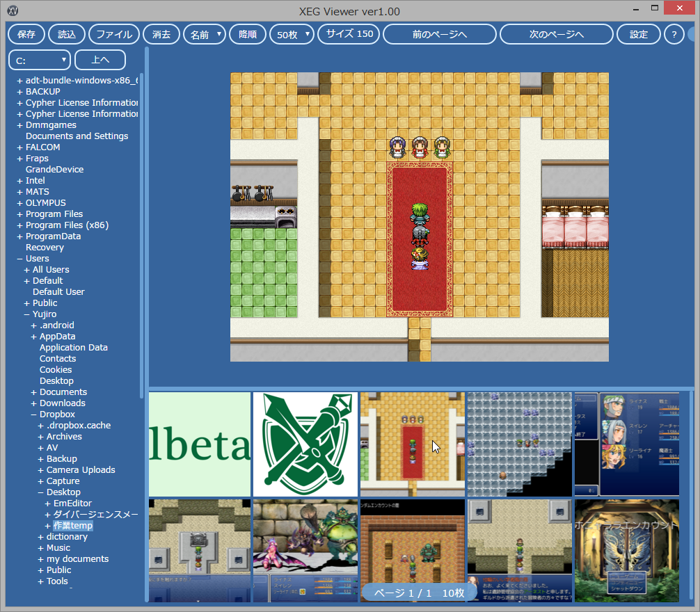The height and width of the screenshot is (612, 700).
Task: Open the 50枚 items-per-page dropdown
Action: (292, 34)
